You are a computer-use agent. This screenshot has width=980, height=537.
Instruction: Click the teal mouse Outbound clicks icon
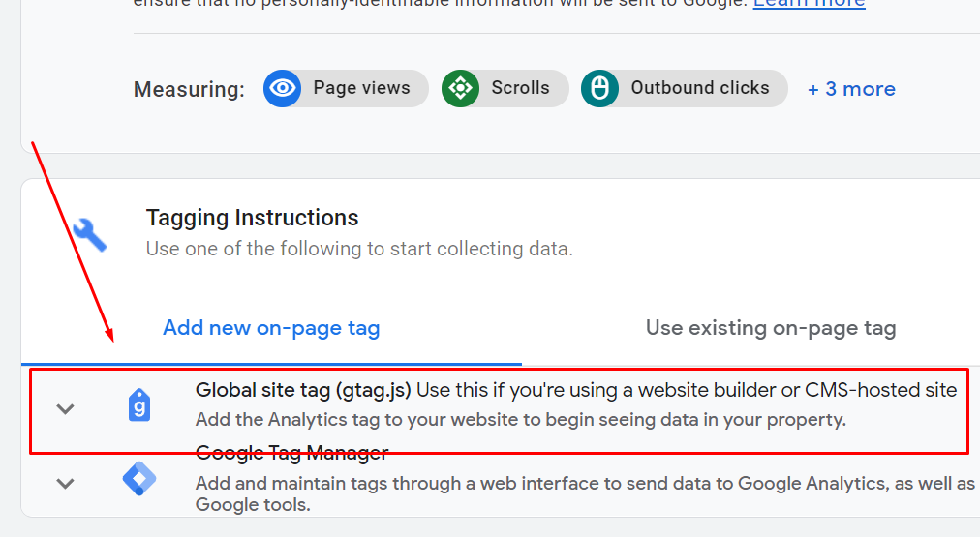(x=600, y=89)
